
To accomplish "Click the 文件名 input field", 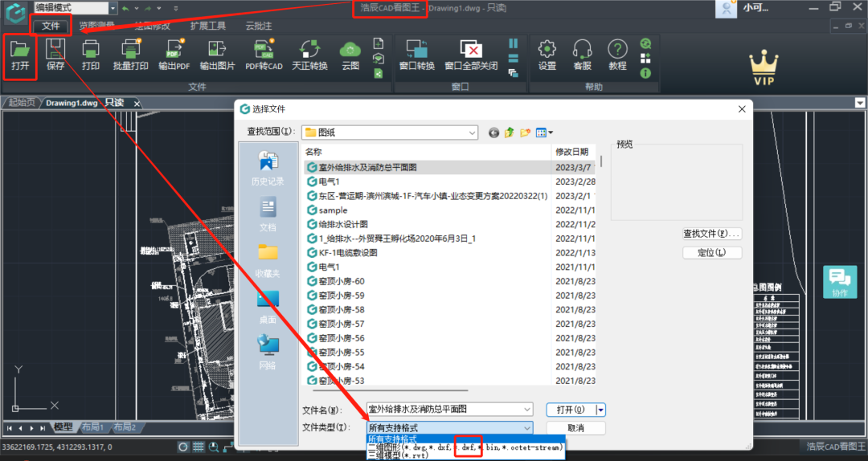I will coord(449,410).
